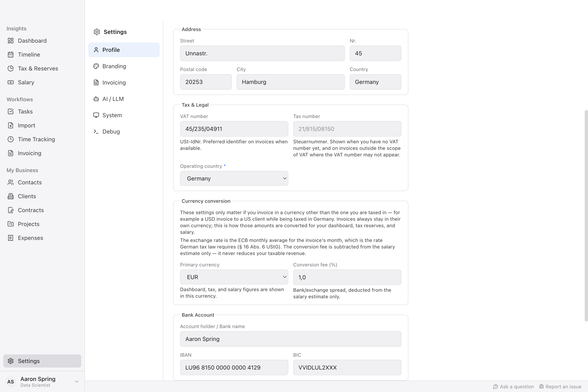Viewport: 588px width, 392px height.
Task: Select the Branding palette icon
Action: [96, 66]
